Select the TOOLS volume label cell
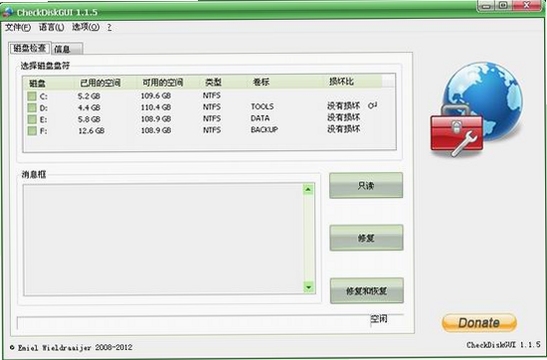 [262, 106]
